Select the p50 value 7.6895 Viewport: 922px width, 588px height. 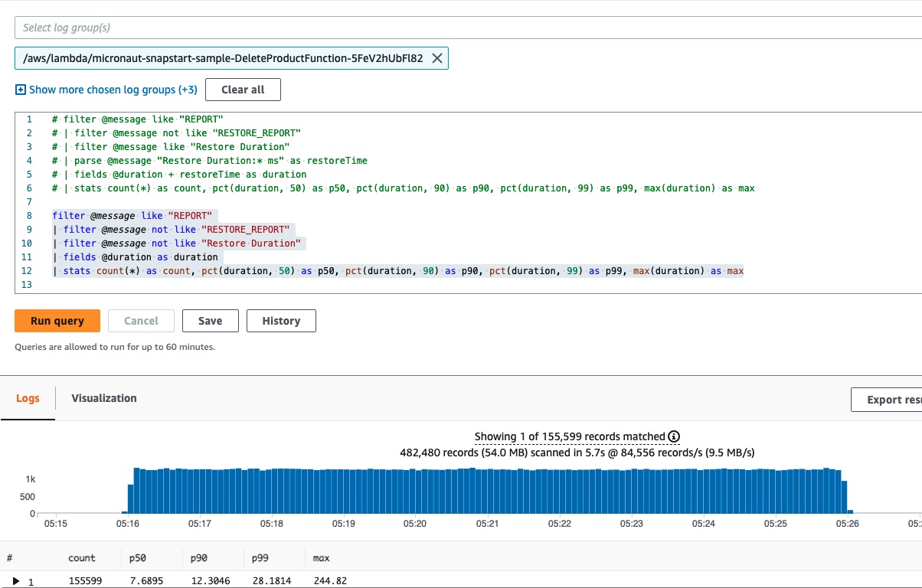click(x=146, y=581)
